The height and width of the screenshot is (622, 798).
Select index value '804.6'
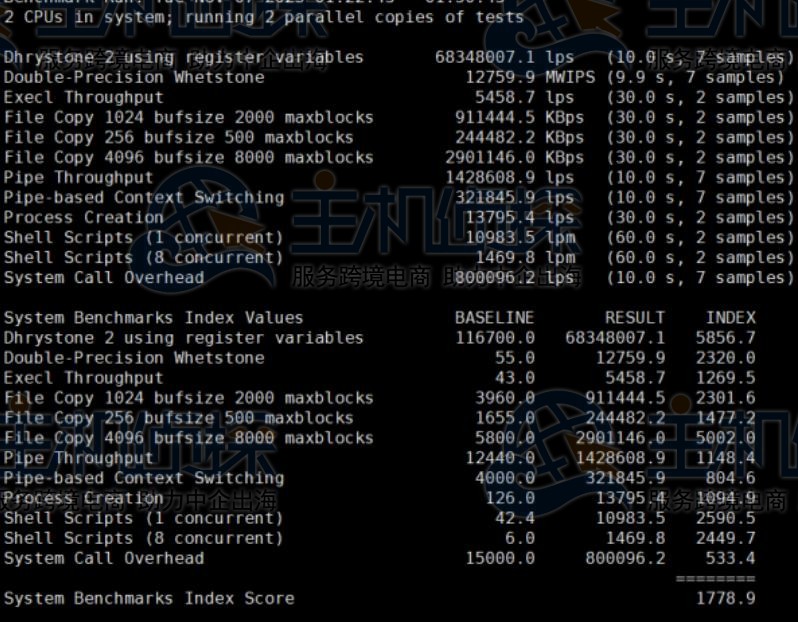click(x=730, y=478)
